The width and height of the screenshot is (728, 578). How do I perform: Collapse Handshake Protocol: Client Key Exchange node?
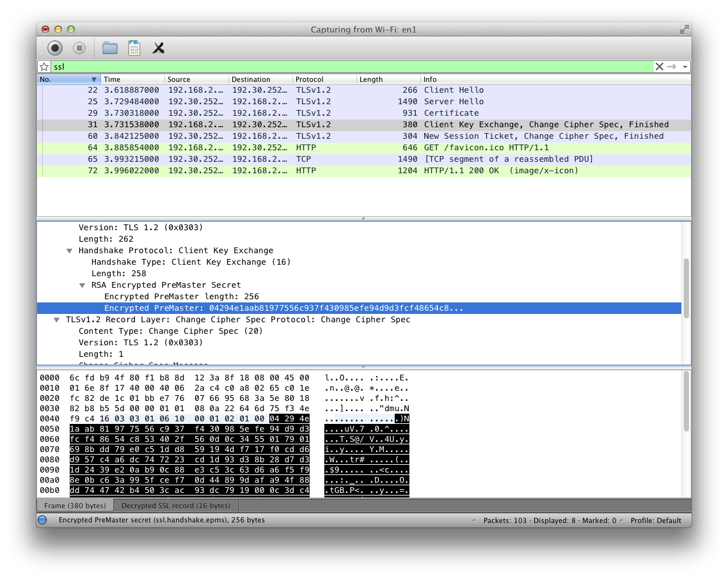(x=69, y=251)
